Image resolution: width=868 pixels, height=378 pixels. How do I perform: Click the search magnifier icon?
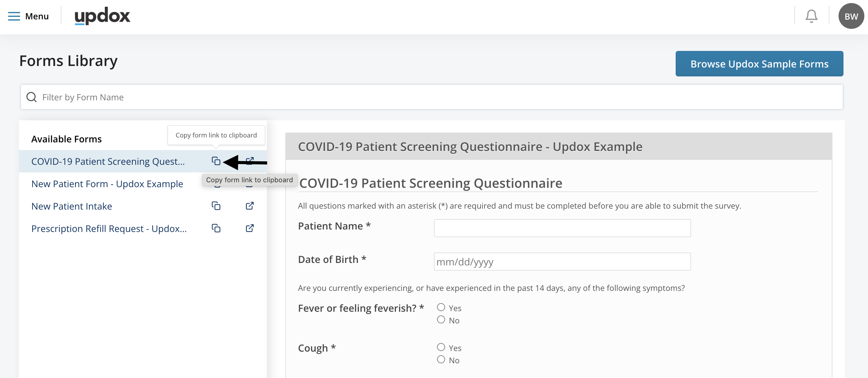pos(32,97)
